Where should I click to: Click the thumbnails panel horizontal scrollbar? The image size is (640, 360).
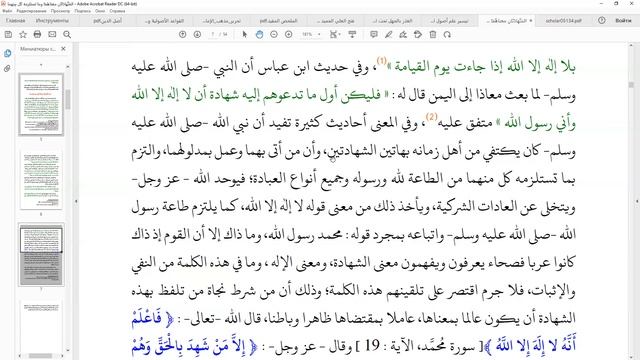(x=40, y=356)
